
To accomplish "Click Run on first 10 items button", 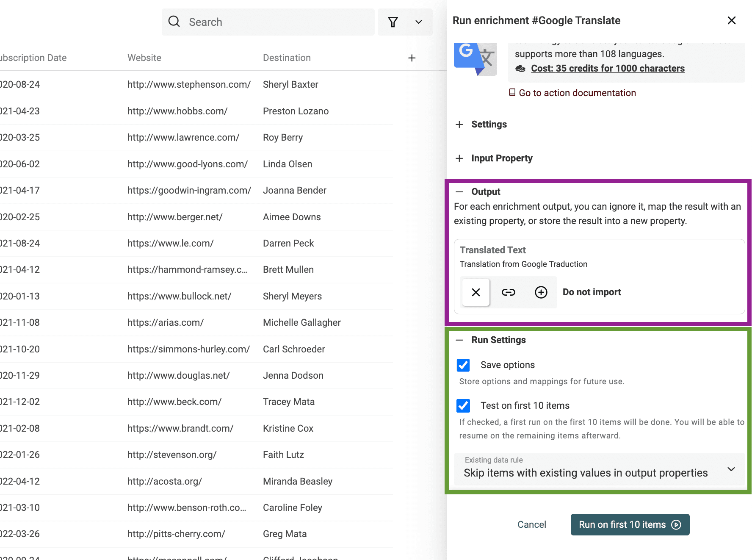I will pyautogui.click(x=630, y=524).
